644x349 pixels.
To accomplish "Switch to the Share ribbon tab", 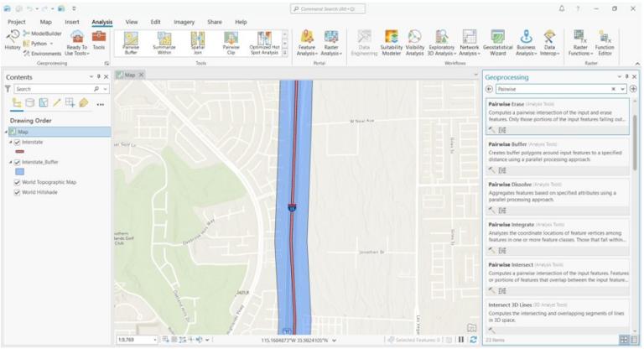I will pos(215,22).
